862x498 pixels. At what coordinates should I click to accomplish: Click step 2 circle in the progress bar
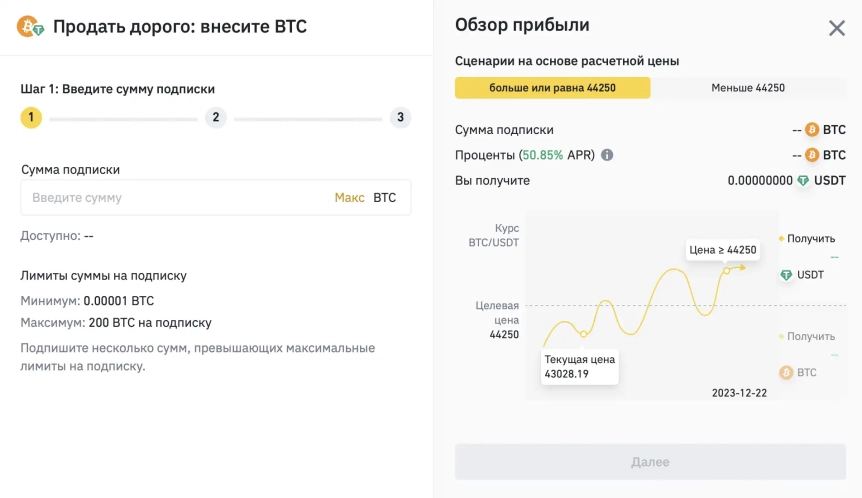click(x=215, y=118)
